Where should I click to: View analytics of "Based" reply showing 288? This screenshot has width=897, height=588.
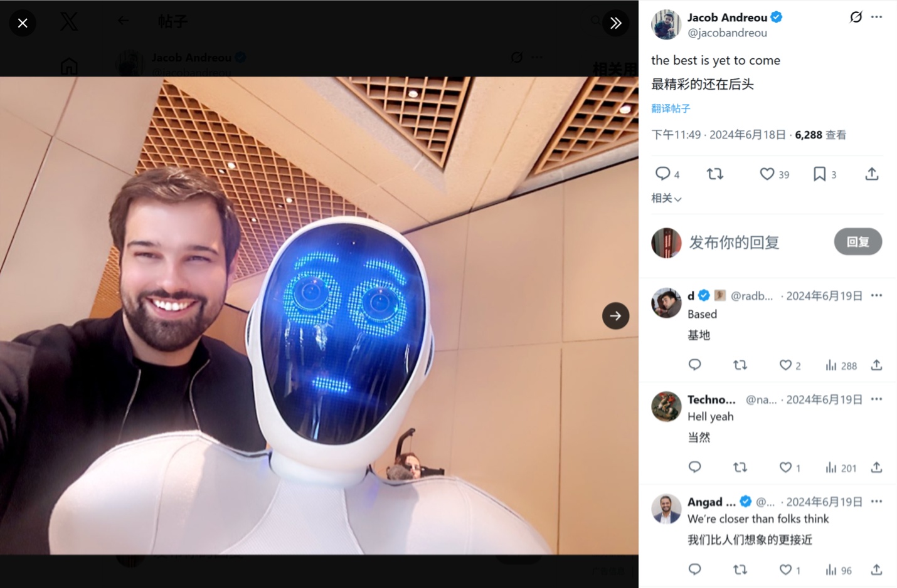(x=841, y=365)
